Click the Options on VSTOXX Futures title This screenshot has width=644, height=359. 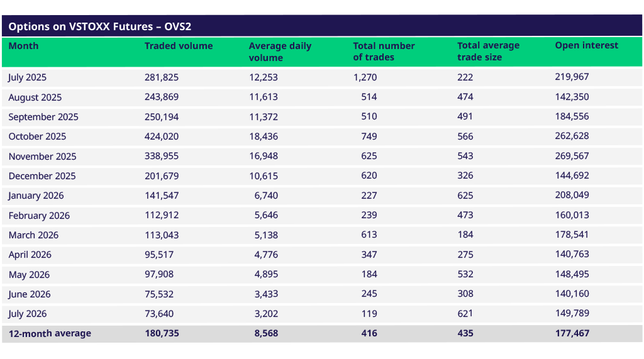coord(100,26)
